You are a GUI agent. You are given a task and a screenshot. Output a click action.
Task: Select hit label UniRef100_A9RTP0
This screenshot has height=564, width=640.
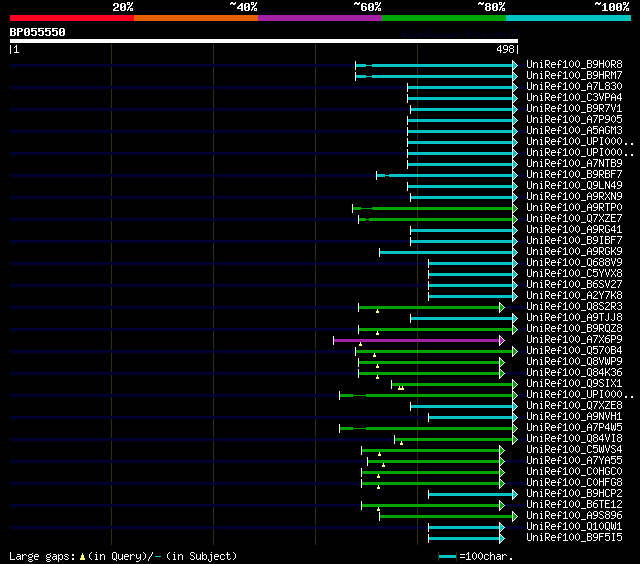coord(574,208)
